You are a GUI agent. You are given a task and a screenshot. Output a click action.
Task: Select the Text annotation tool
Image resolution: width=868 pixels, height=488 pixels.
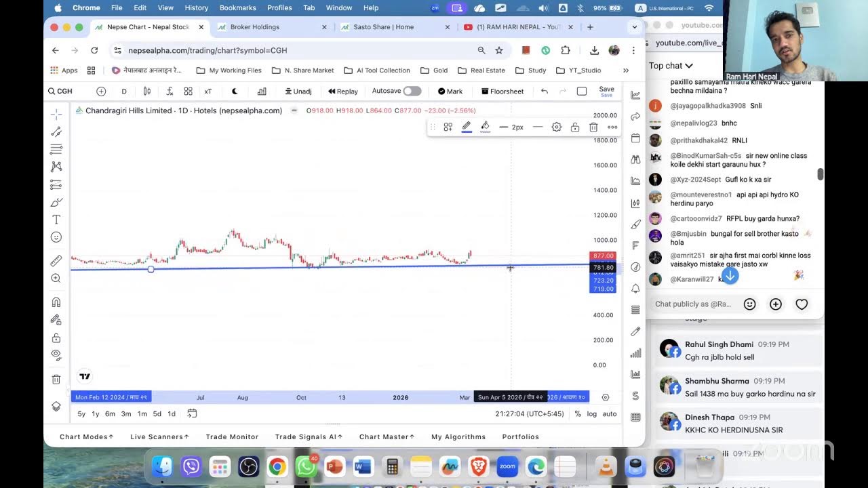point(56,220)
